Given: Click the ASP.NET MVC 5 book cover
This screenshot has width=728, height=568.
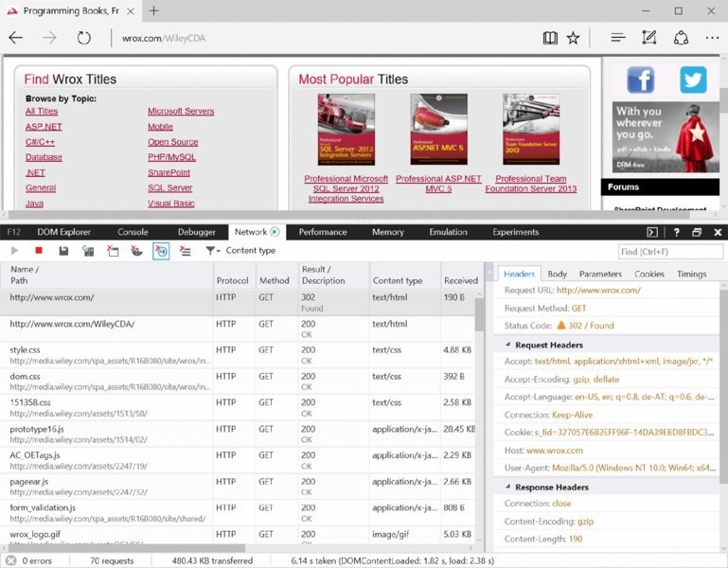Looking at the screenshot, I should pyautogui.click(x=438, y=130).
